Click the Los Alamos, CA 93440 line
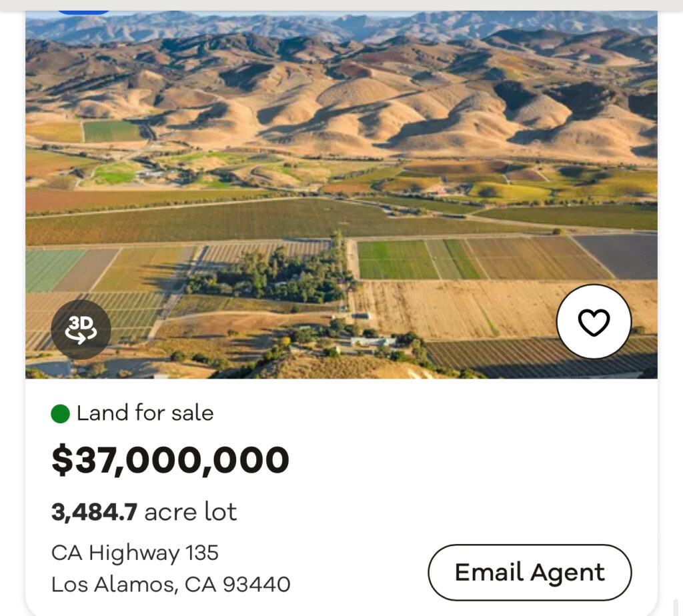The height and width of the screenshot is (616, 683). point(171,585)
